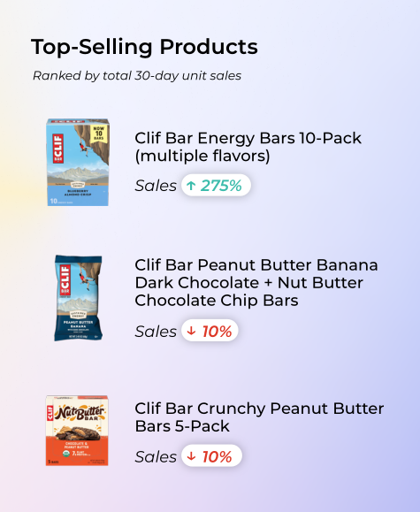Click the Ranked by total 30-day unit sales subtitle
Viewport: 420px width, 512px height.
[137, 76]
